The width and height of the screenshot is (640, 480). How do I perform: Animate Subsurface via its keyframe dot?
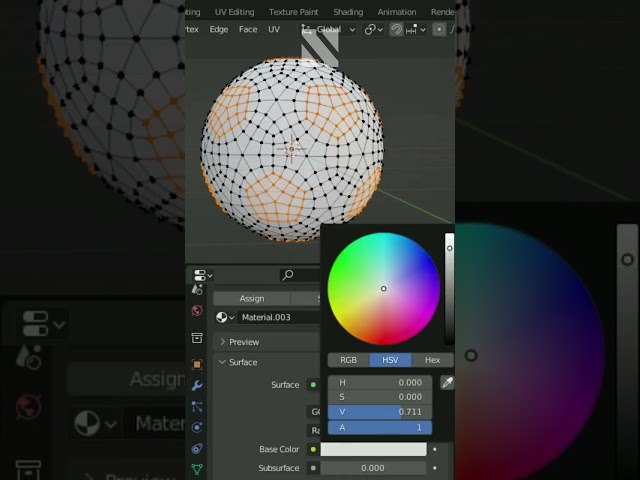[x=435, y=468]
